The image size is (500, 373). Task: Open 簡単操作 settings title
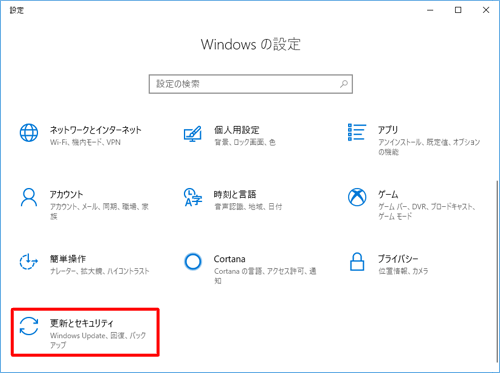point(68,259)
